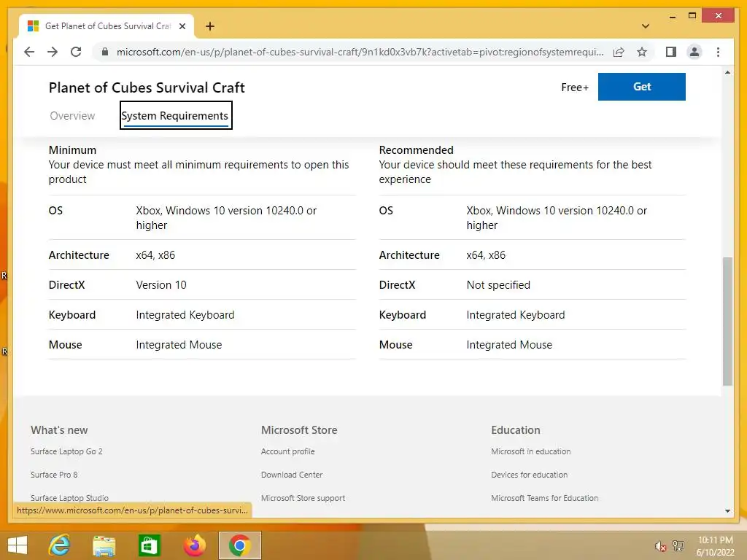Viewport: 747px width, 560px height.
Task: Open Account profile link
Action: [x=287, y=451]
